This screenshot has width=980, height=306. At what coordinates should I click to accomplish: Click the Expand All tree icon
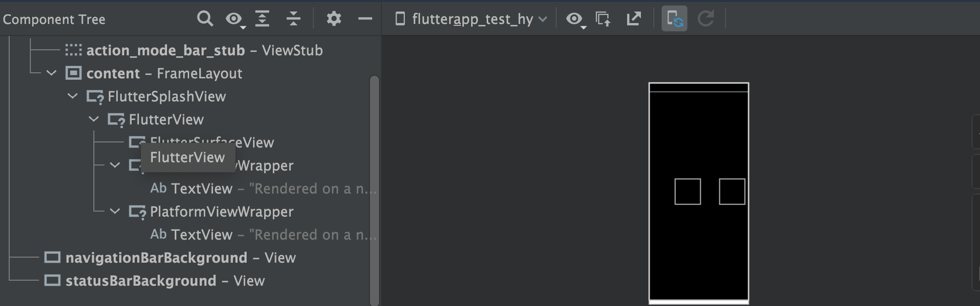[x=262, y=19]
